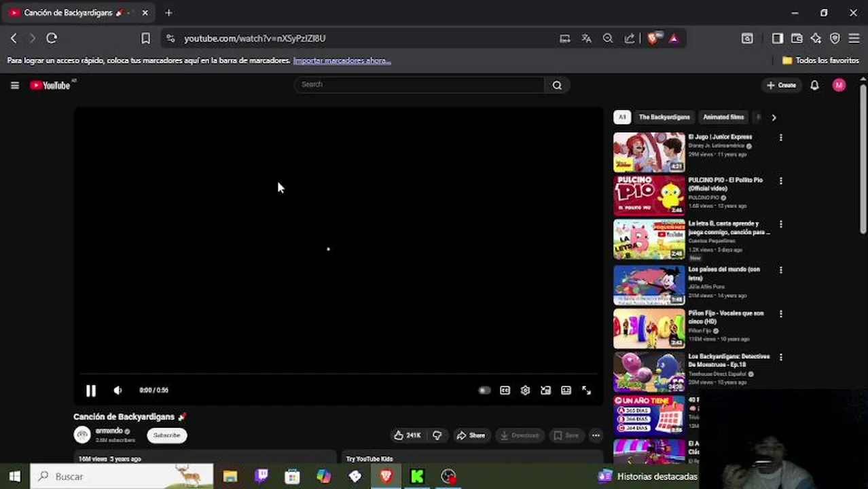Open Los Backyardigans Detectives de Monstruos thumbnail
This screenshot has height=489, width=868.
coord(649,372)
